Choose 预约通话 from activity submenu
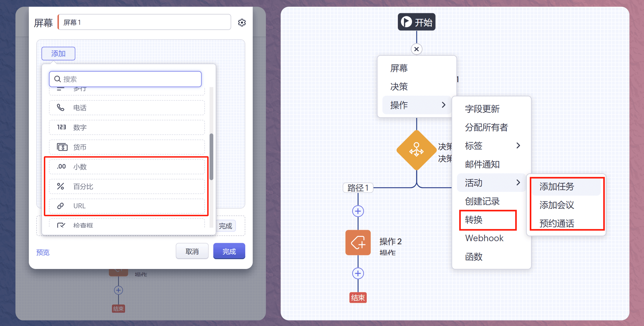The image size is (644, 326). pos(566,223)
